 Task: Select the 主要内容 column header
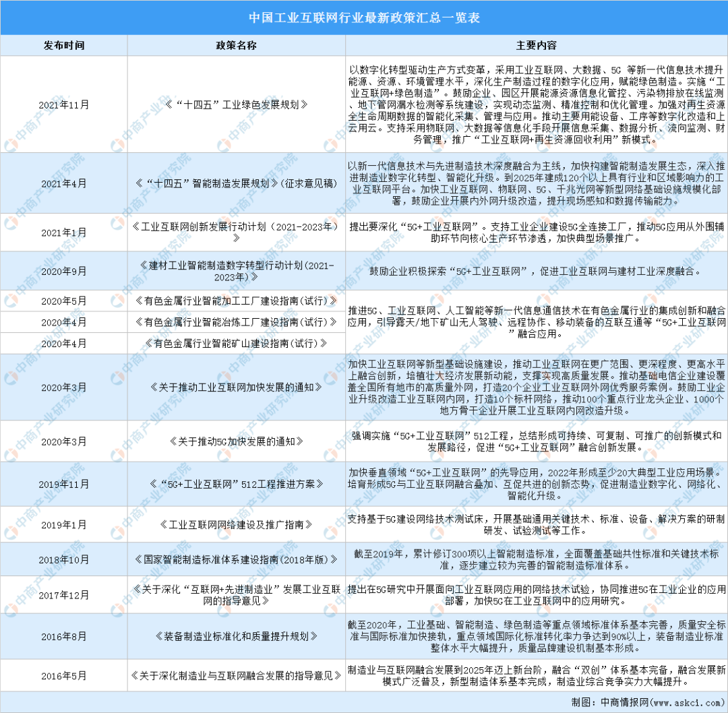pyautogui.click(x=537, y=46)
